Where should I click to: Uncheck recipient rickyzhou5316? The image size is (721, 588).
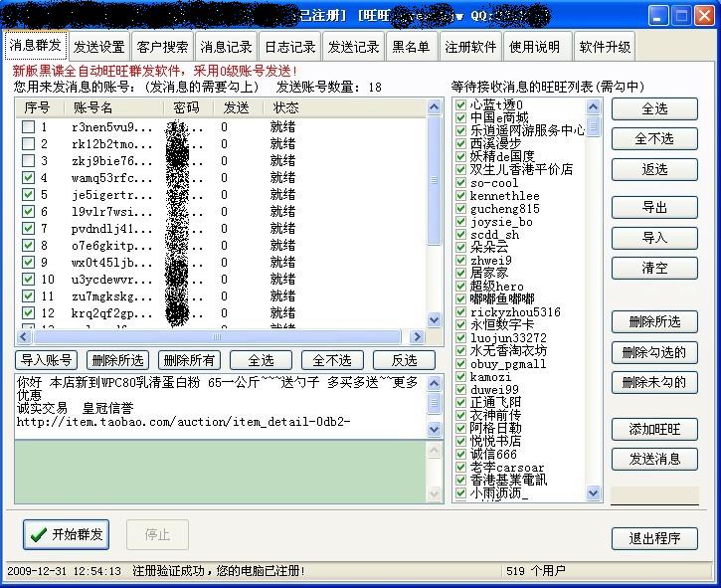click(x=460, y=312)
